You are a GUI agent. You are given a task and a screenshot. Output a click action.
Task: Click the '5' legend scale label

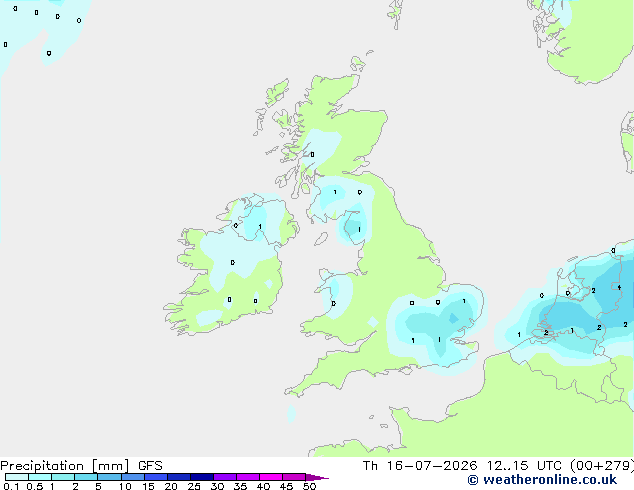pyautogui.click(x=98, y=486)
